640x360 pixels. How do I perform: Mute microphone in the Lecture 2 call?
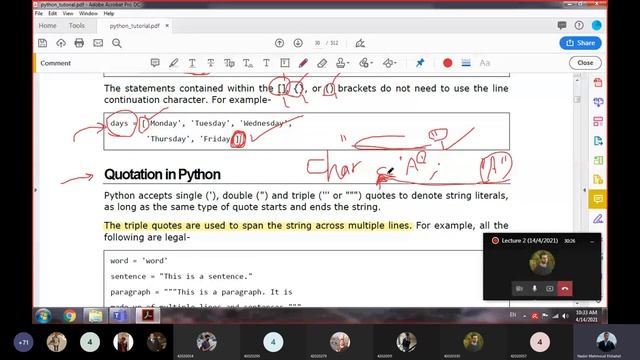534,289
